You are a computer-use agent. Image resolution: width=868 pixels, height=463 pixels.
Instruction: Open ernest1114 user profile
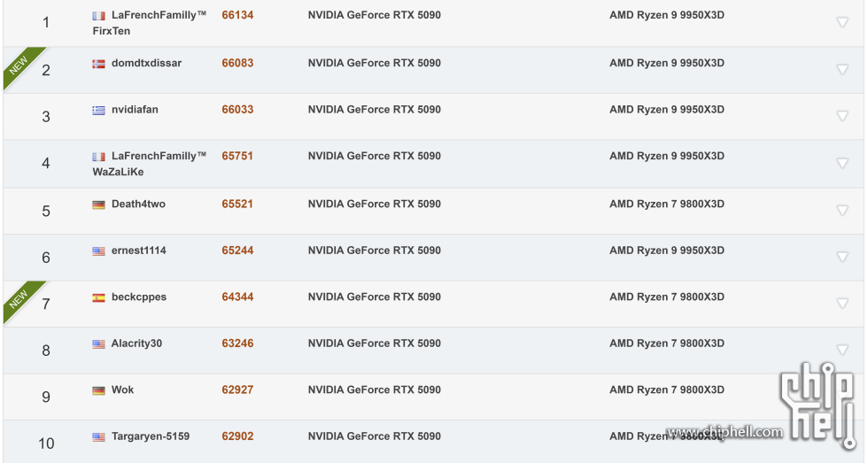pyautogui.click(x=139, y=251)
